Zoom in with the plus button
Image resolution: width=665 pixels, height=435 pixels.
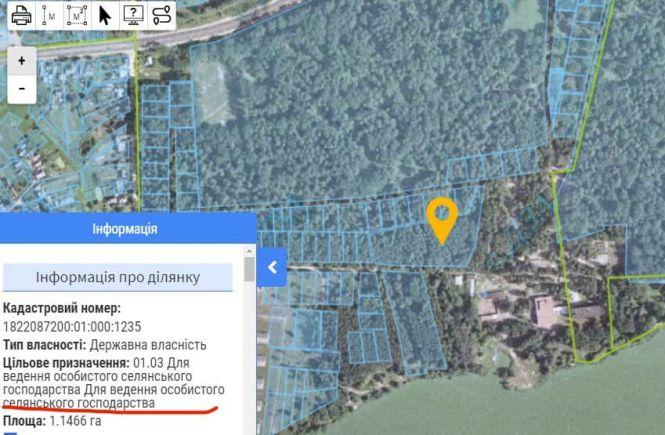22,61
